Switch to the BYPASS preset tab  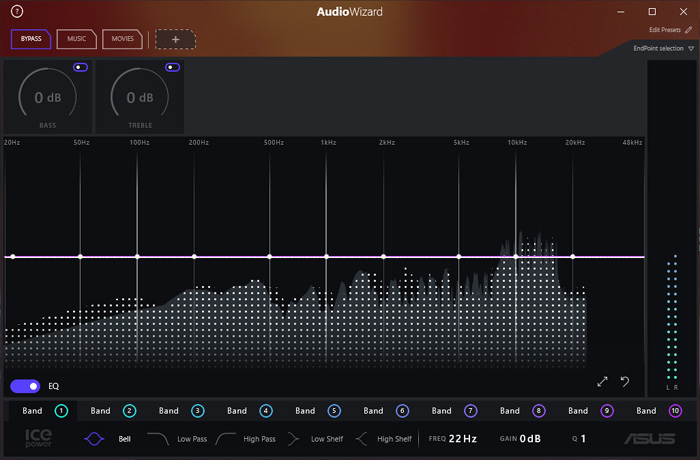[31, 39]
